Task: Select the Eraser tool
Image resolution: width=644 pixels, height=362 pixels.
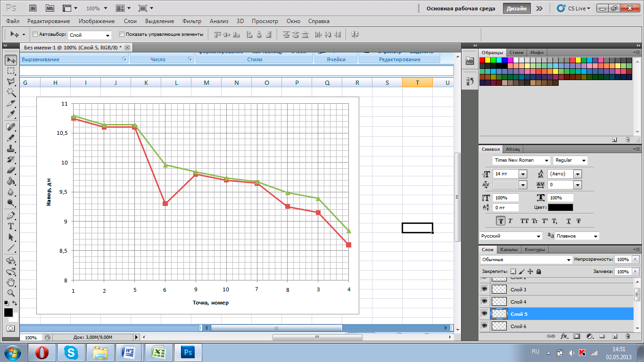Action: coord(11,170)
